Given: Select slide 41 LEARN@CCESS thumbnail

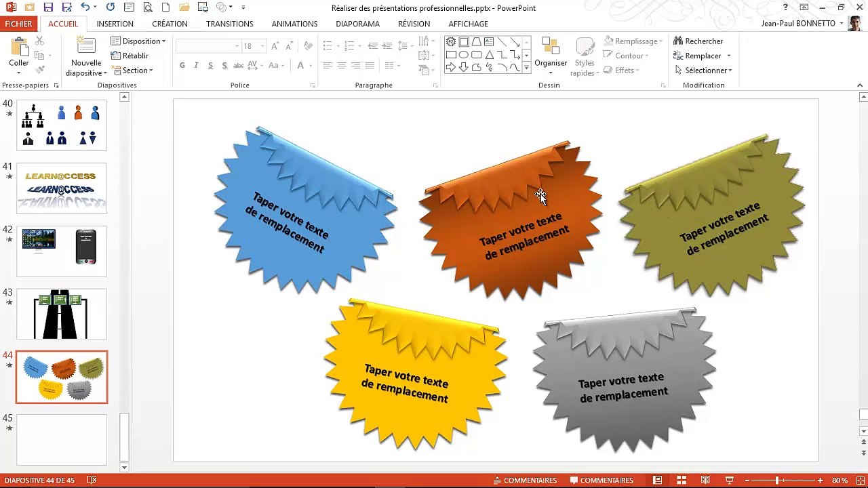Looking at the screenshot, I should [x=61, y=188].
